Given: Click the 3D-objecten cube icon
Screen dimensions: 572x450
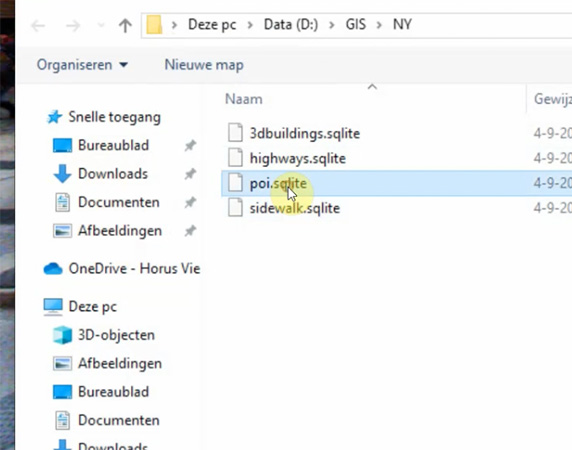Looking at the screenshot, I should click(62, 335).
